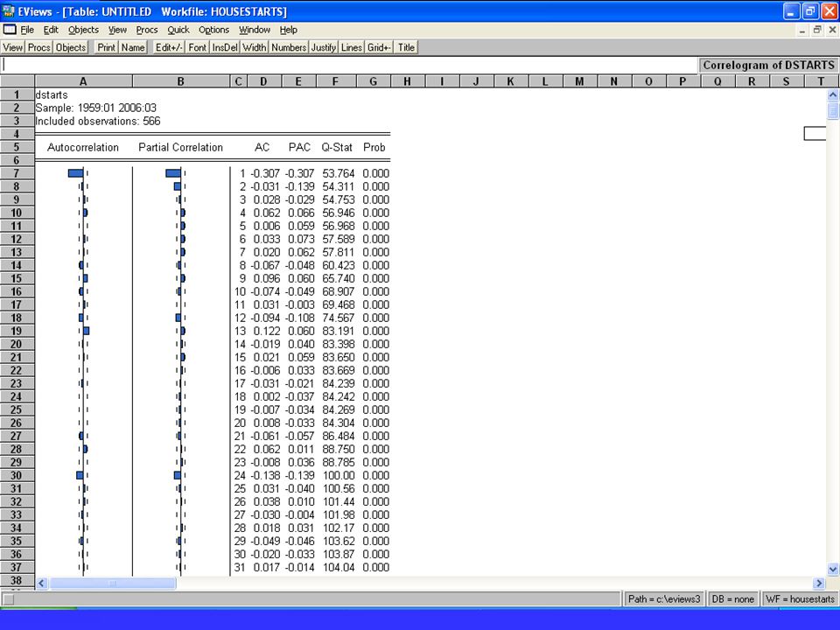Click the Title toolbar button

[x=406, y=47]
